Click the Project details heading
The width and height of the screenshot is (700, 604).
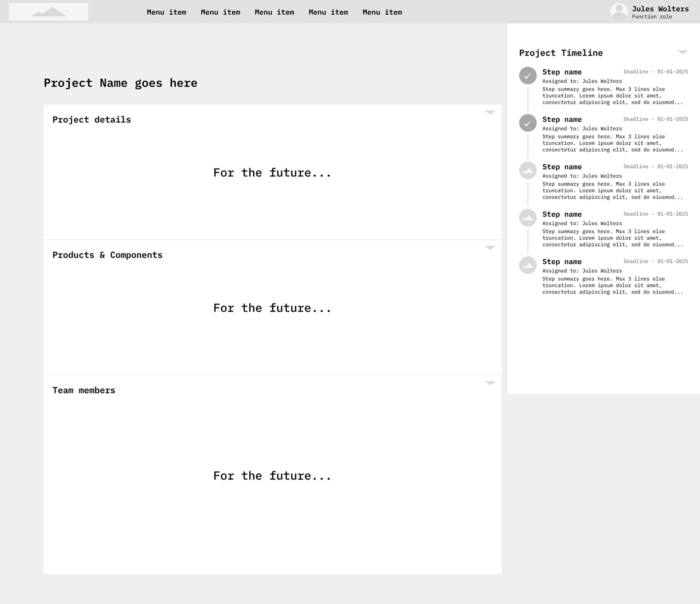click(92, 120)
